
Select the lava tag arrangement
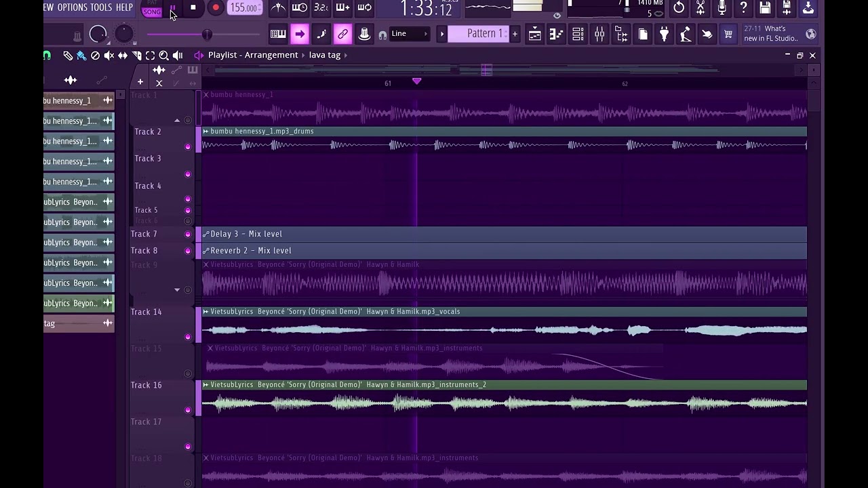coord(324,55)
